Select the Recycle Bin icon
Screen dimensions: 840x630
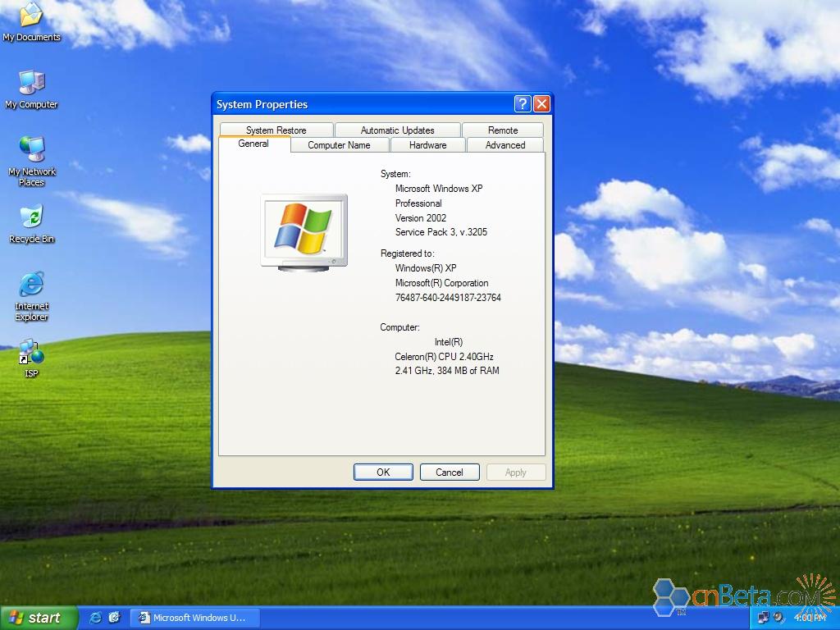point(31,218)
